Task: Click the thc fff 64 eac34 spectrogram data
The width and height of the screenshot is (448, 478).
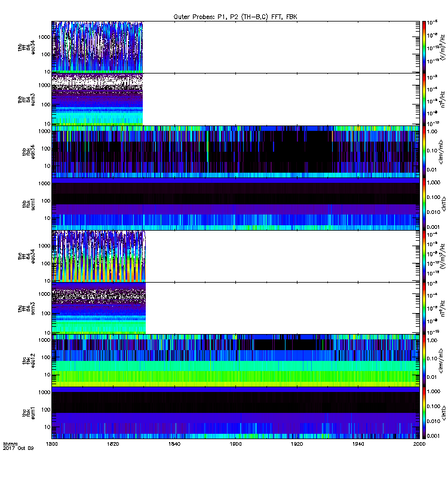Action: tap(99, 256)
